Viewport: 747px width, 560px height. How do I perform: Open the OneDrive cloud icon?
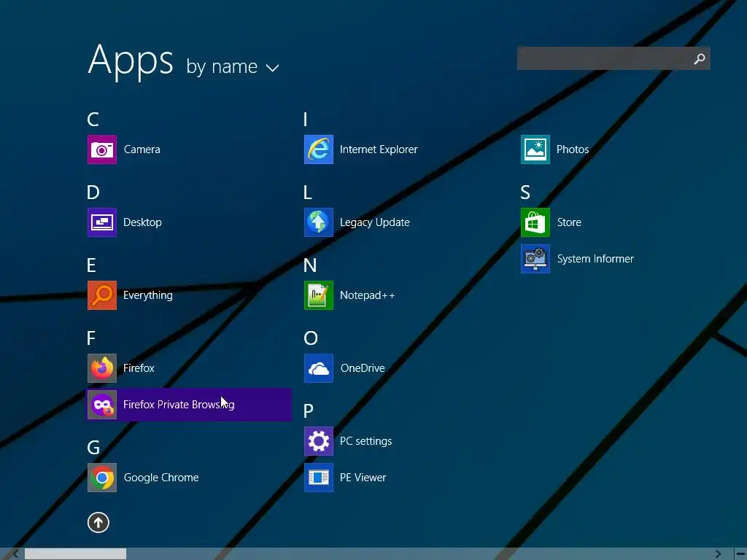coord(319,368)
